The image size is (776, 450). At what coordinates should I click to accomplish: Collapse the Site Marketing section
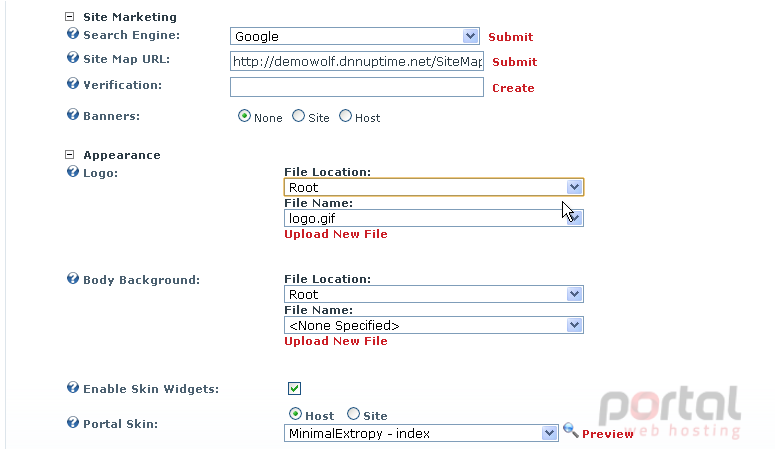tap(69, 17)
